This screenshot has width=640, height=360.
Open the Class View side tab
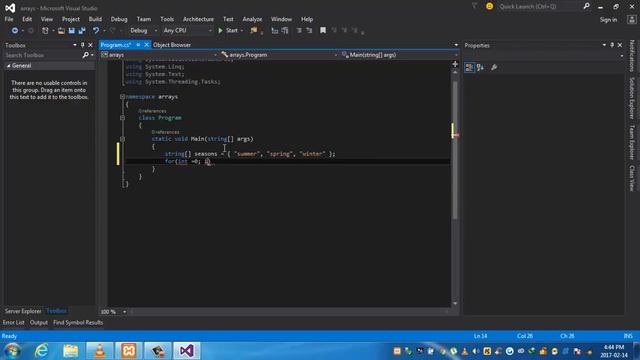[x=632, y=178]
